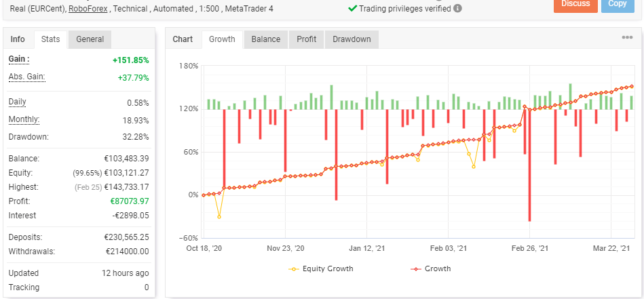The image size is (644, 299).
Task: Click the info icon beside Trading privileges verified
Action: tap(458, 9)
